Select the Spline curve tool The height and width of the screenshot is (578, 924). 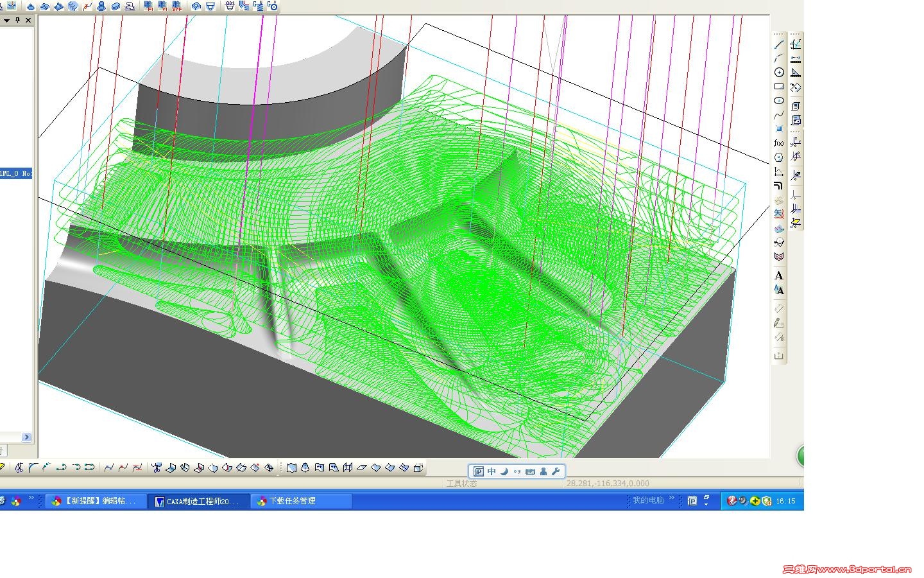point(779,115)
